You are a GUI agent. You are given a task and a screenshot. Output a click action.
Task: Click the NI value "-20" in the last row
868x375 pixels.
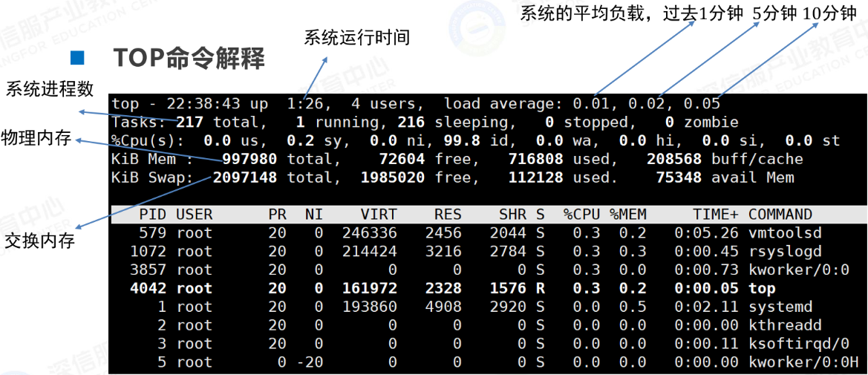(310, 362)
